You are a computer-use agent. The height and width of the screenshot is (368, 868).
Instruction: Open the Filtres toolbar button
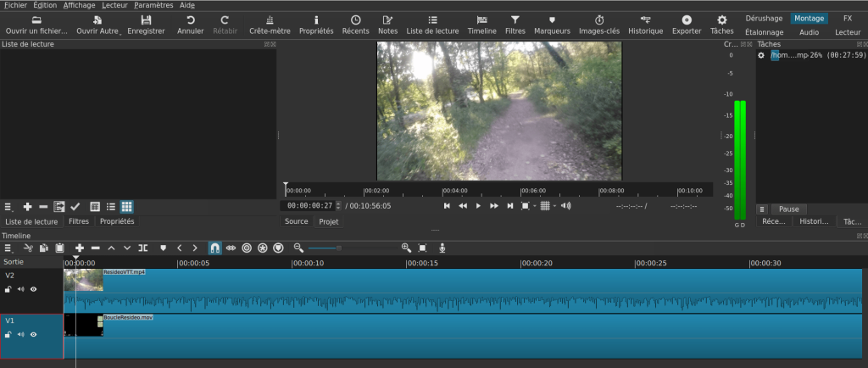click(515, 24)
